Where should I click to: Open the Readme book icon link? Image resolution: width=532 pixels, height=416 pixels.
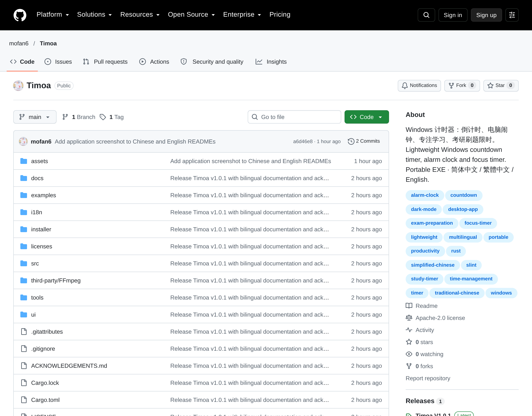(x=409, y=306)
